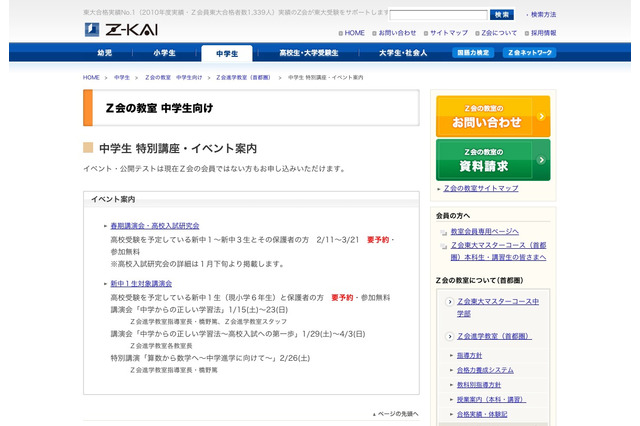
Task: Click the Z会の教室 中学生向け page heading
Action: (159, 108)
